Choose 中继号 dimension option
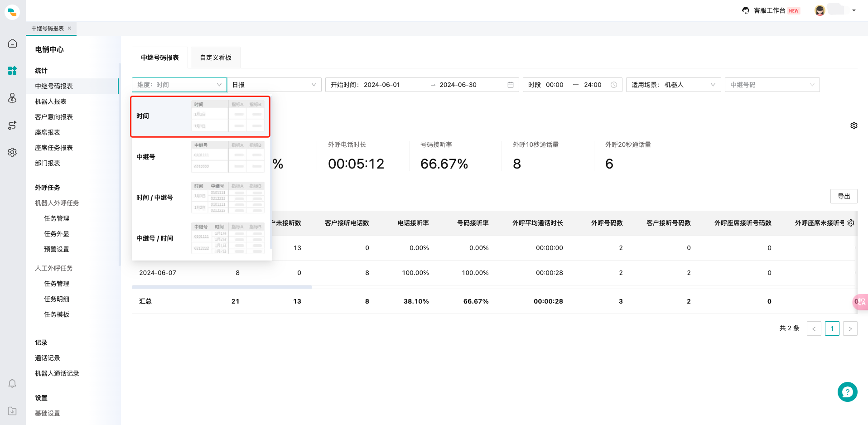Image resolution: width=868 pixels, height=425 pixels. 200,157
